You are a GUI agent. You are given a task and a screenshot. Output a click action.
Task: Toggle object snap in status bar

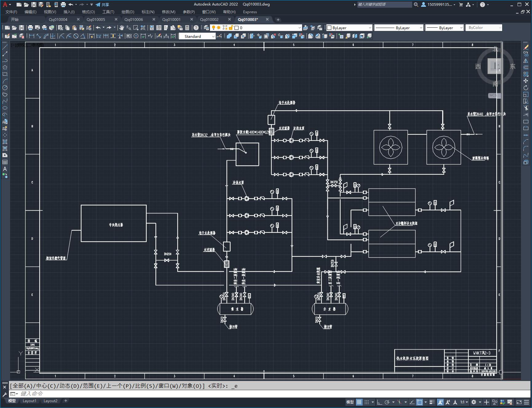tap(420, 402)
